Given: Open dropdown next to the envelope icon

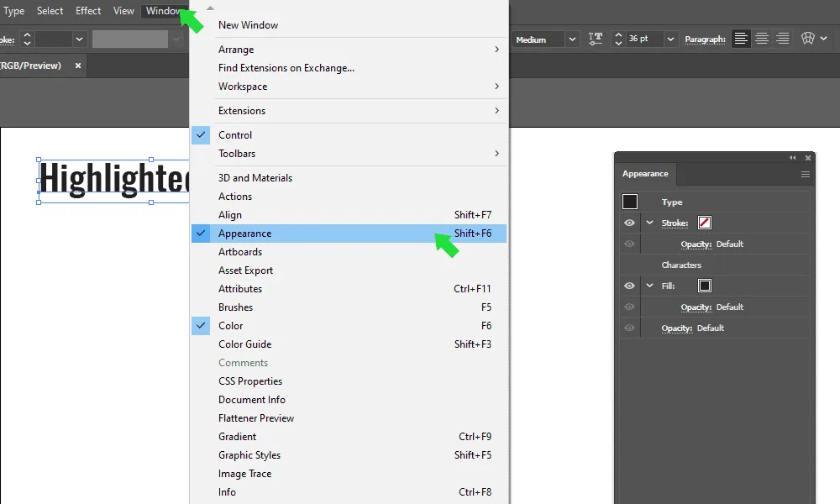Looking at the screenshot, I should pyautogui.click(x=824, y=39).
